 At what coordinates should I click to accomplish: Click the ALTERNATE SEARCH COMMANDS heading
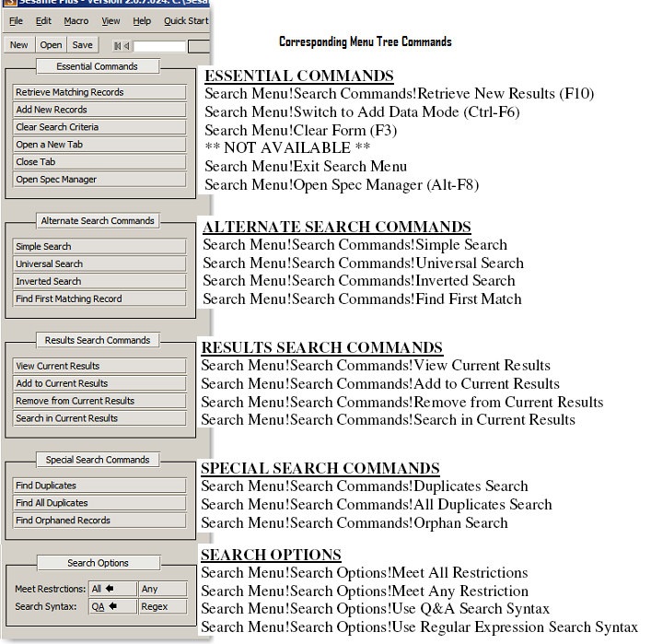tap(337, 227)
